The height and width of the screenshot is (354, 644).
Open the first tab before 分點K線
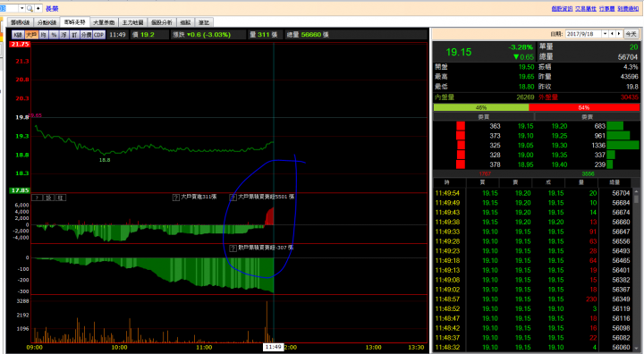pyautogui.click(x=20, y=22)
